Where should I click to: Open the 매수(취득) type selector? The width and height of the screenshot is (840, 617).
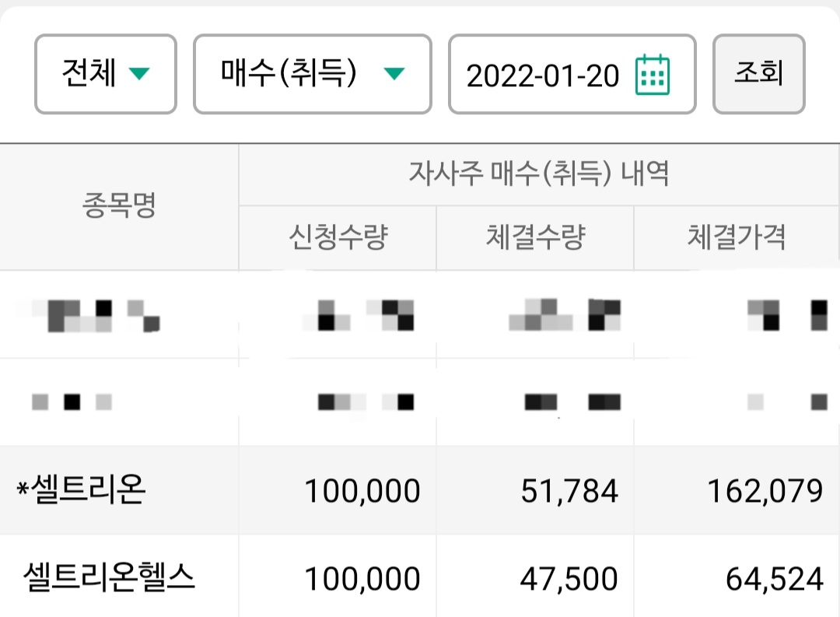click(x=313, y=74)
